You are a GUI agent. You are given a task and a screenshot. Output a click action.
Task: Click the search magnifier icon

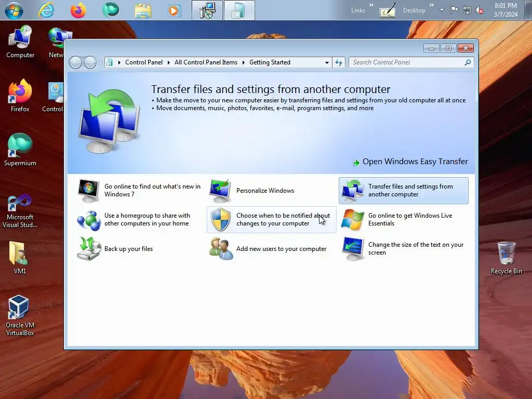(468, 62)
